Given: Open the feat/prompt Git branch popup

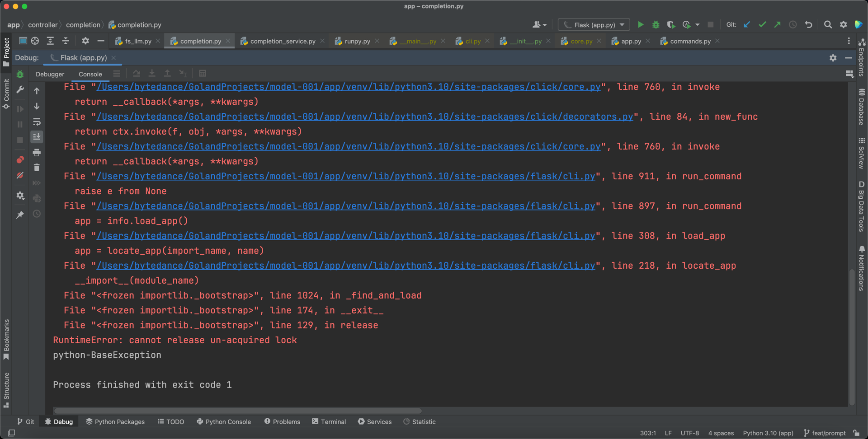Looking at the screenshot, I should [825, 433].
